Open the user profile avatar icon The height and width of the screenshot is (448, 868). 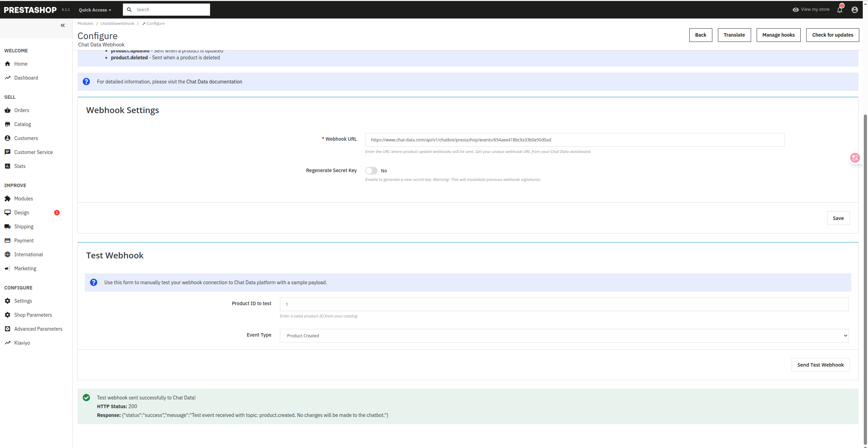(x=855, y=10)
